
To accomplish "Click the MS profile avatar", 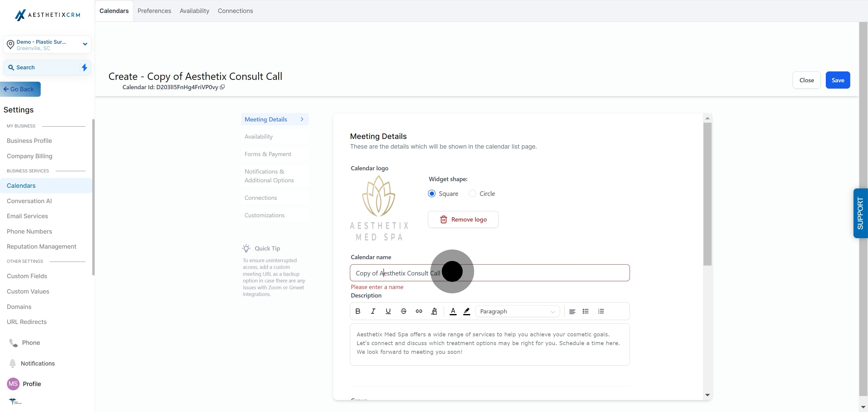I will (x=13, y=384).
